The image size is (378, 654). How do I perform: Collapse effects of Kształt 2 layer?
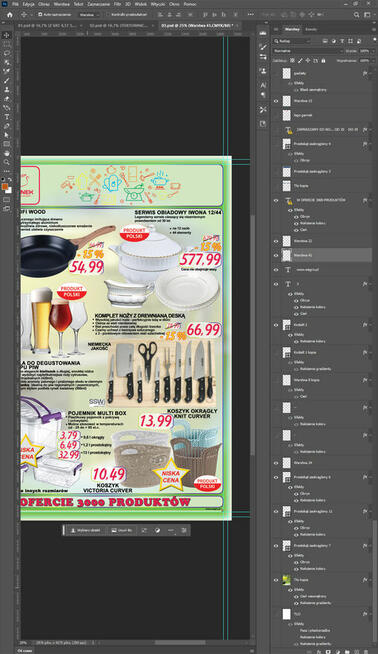pos(371,324)
